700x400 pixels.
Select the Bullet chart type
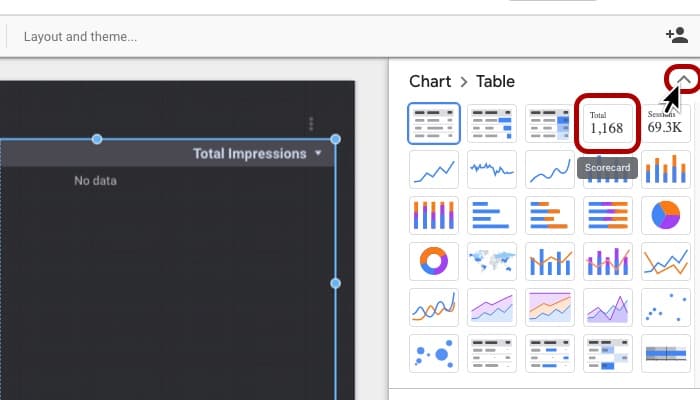pyautogui.click(x=666, y=354)
